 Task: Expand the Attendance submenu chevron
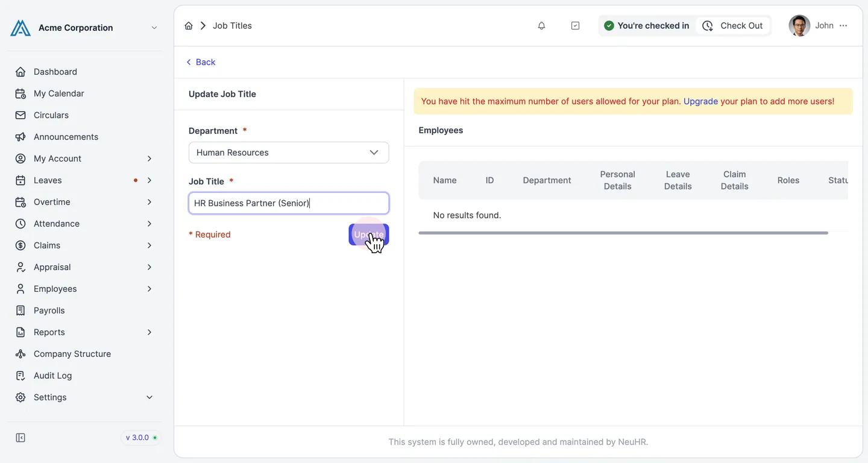click(149, 224)
